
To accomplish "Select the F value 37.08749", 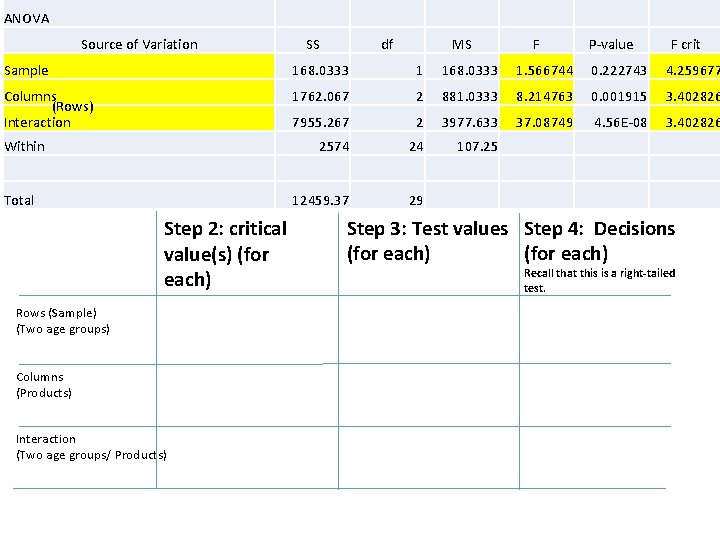I will tap(545, 123).
